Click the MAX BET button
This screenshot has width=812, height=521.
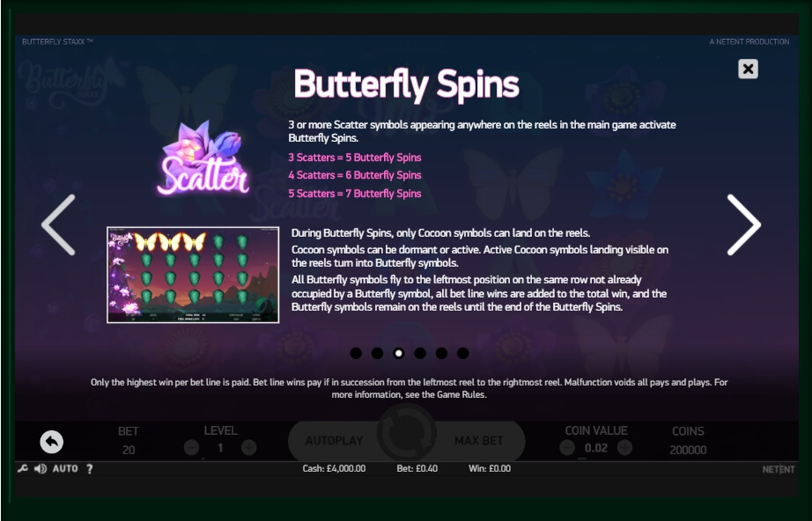pos(479,441)
